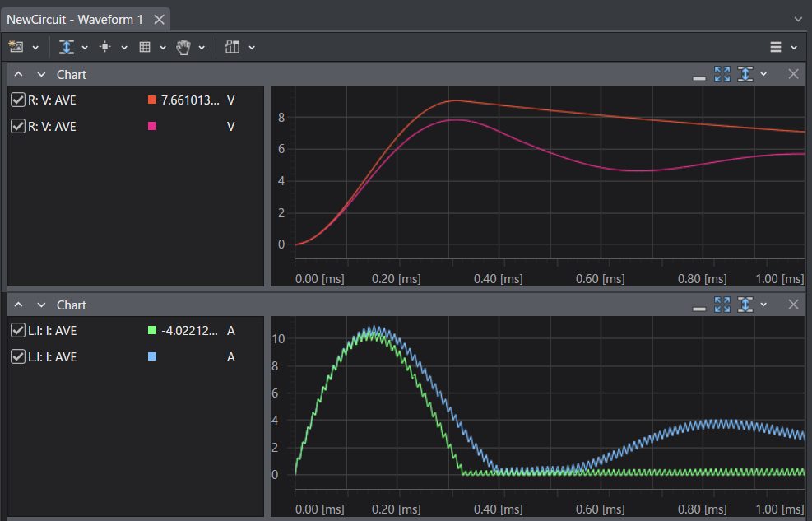
Task: Select the 7.661013... voltage value
Action: (190, 100)
